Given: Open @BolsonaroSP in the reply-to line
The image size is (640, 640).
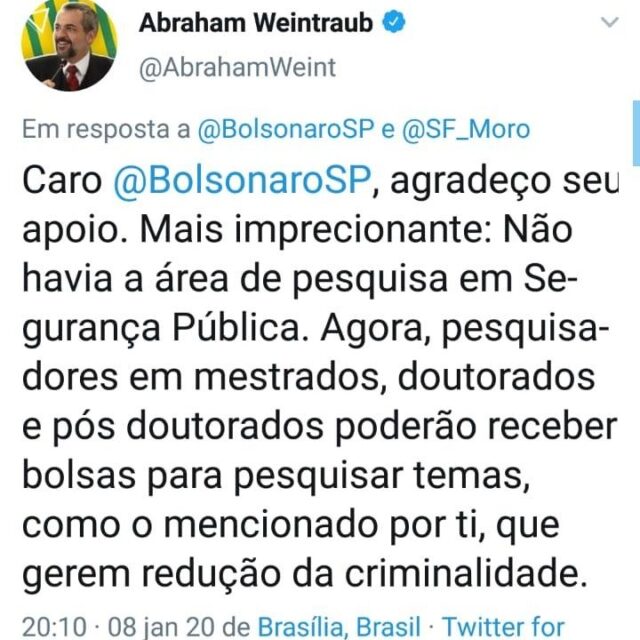Looking at the screenshot, I should coord(286,129).
